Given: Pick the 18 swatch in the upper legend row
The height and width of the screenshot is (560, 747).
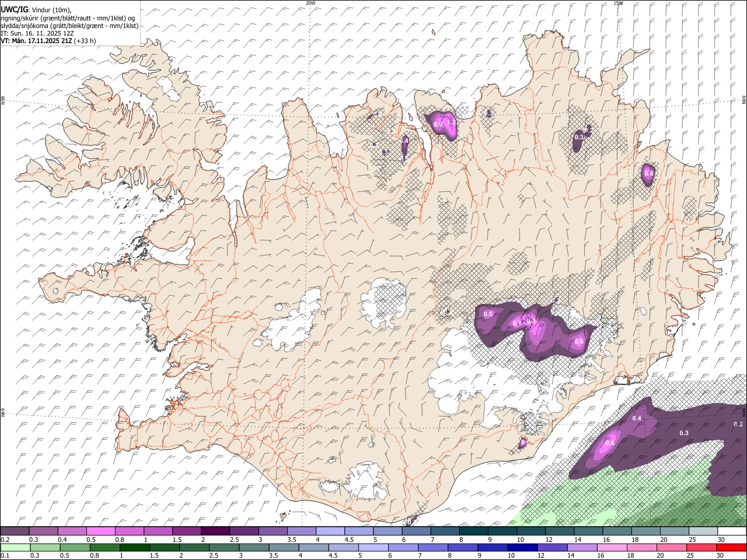Looking at the screenshot, I should click(x=646, y=531).
